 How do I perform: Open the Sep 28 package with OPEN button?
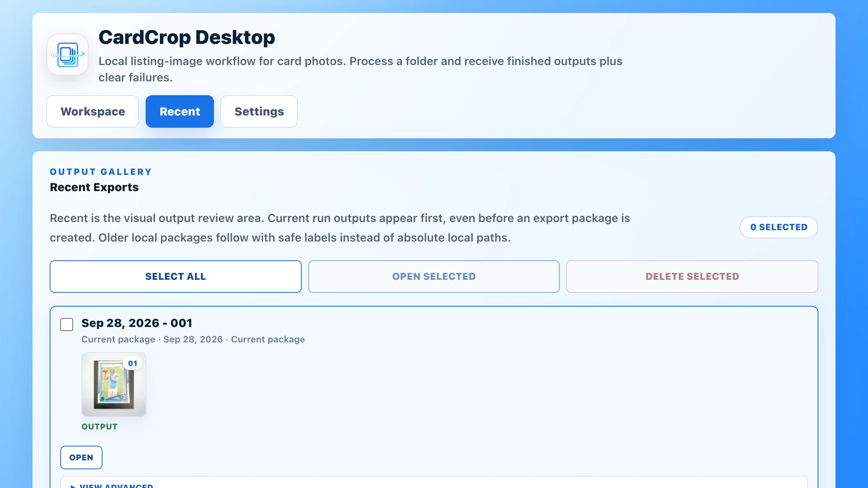[81, 457]
